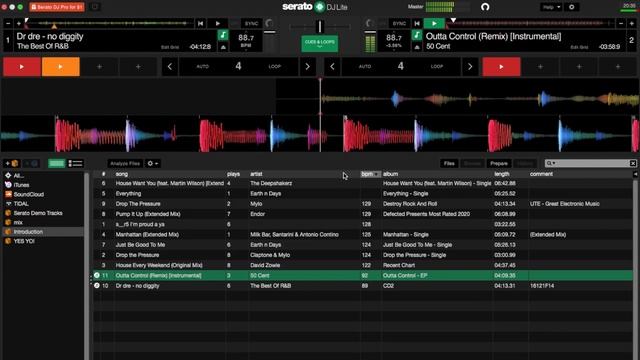Click the Analyze Files button

point(125,163)
